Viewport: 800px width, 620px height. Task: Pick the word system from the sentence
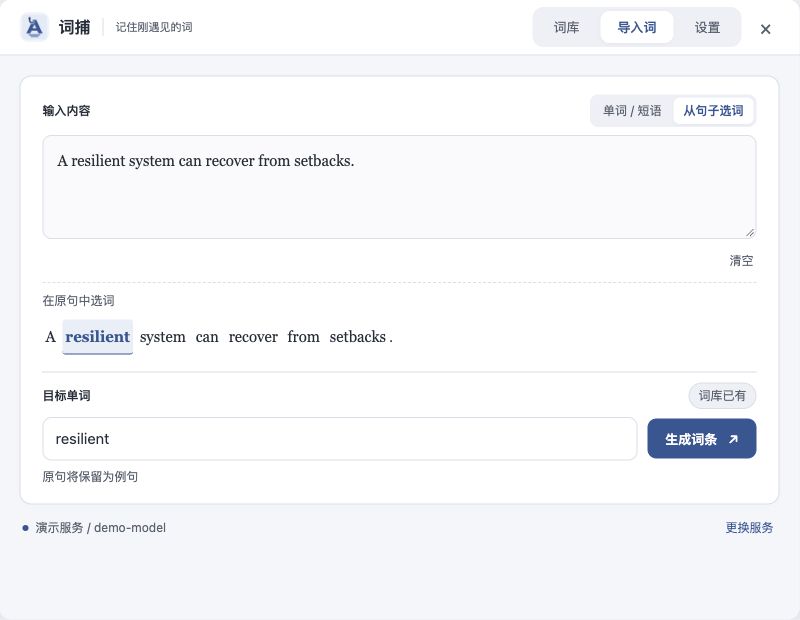(163, 337)
